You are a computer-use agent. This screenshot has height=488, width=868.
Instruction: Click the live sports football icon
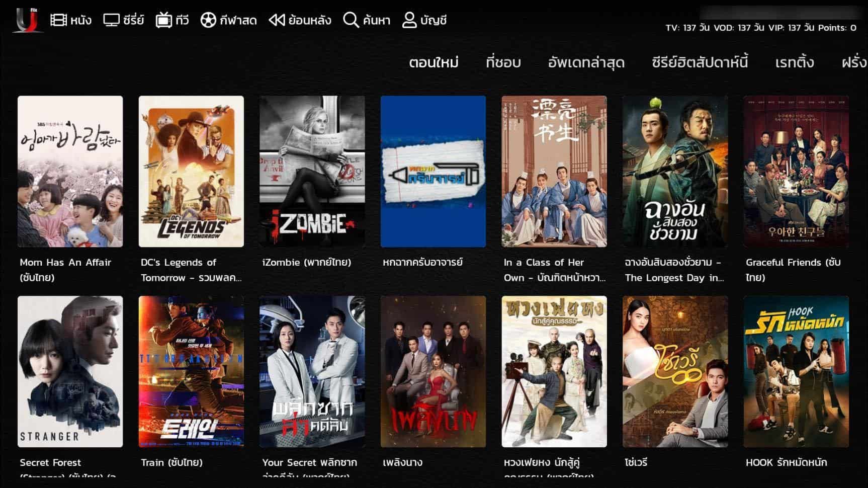(x=208, y=20)
